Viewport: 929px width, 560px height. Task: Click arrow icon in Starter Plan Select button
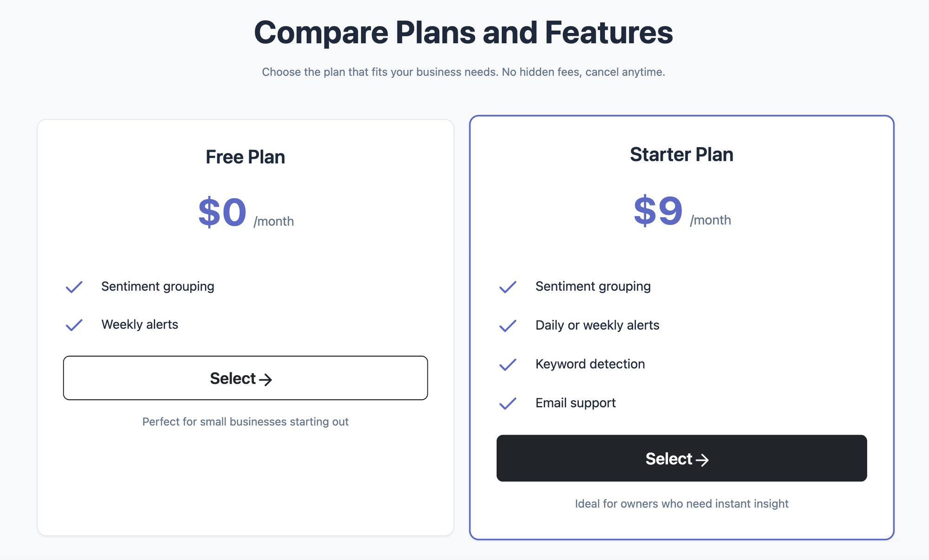[x=702, y=460]
